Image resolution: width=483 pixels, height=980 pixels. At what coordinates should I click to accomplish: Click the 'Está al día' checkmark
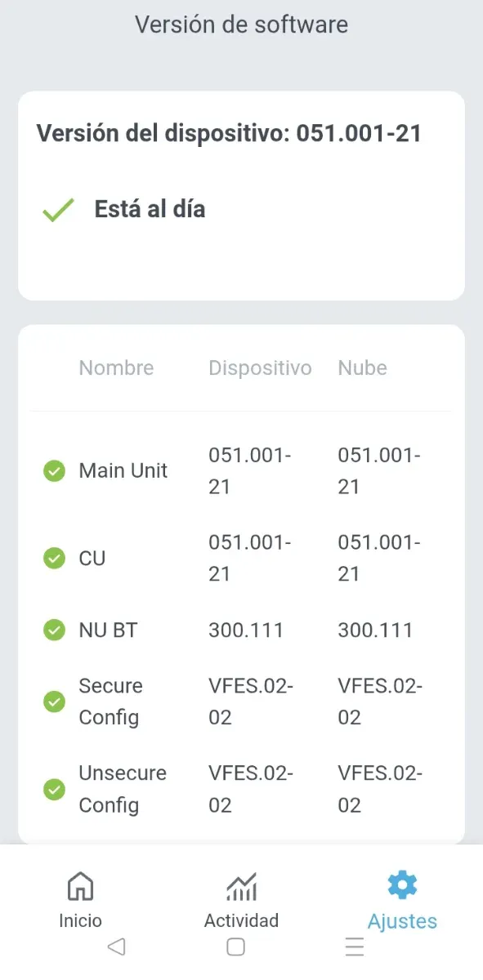56,210
